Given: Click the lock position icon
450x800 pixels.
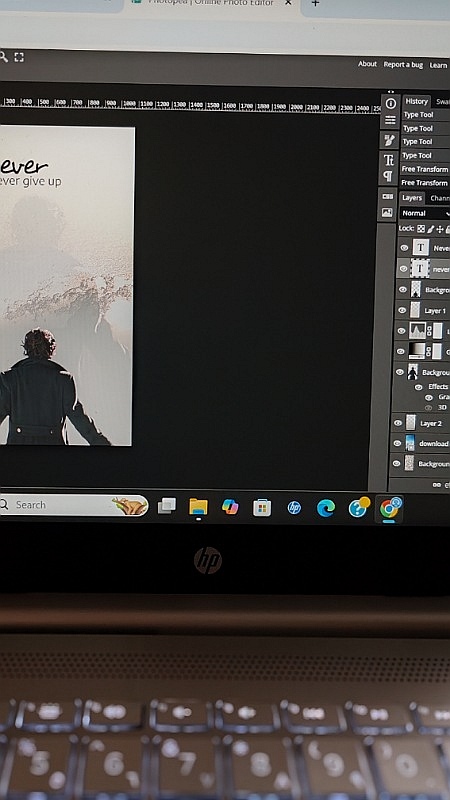Looking at the screenshot, I should point(440,230).
